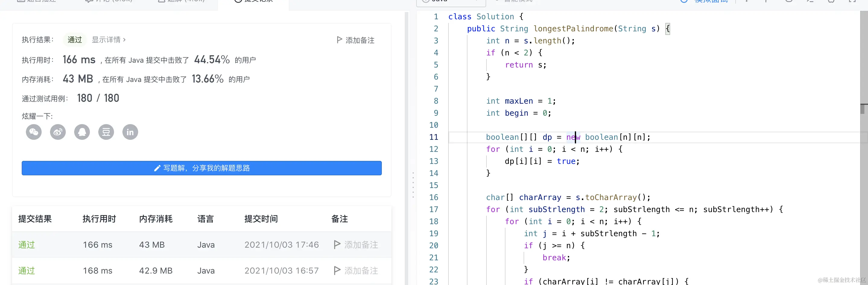Click the flag icon in the 16:57 submission row
Screen dimensions: 868x285
337,271
